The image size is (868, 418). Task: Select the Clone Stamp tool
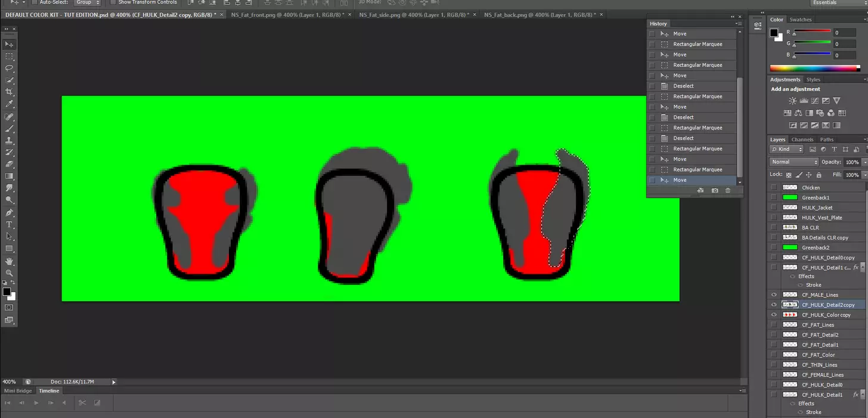pyautogui.click(x=9, y=141)
